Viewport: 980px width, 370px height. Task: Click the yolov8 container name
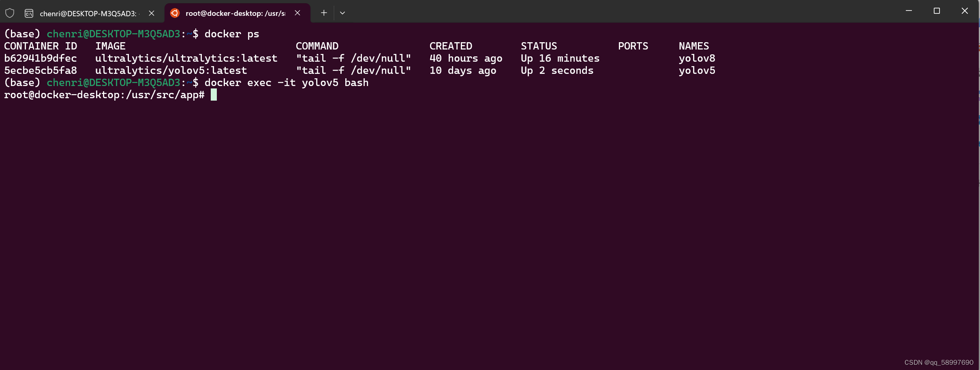coord(697,58)
